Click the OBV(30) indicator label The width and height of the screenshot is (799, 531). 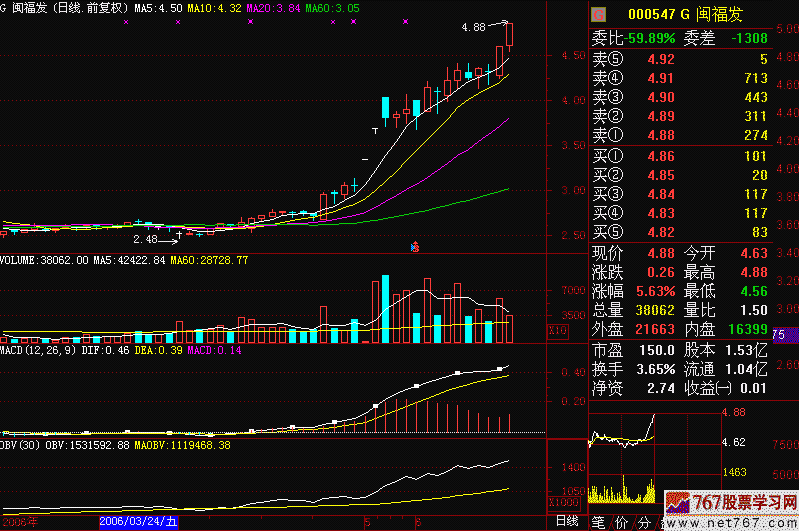tap(20, 444)
